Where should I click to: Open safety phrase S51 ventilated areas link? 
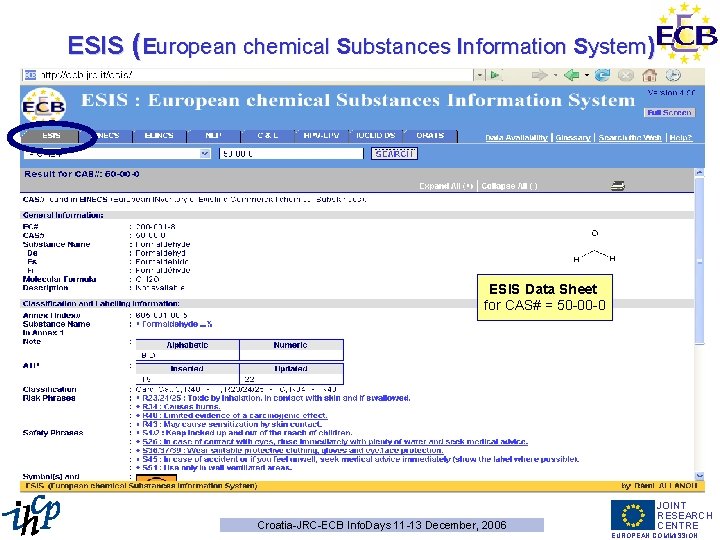[217, 468]
